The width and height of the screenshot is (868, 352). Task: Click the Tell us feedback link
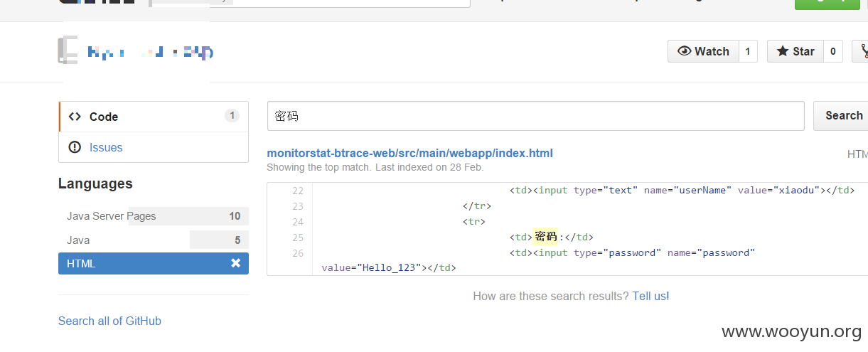click(650, 296)
